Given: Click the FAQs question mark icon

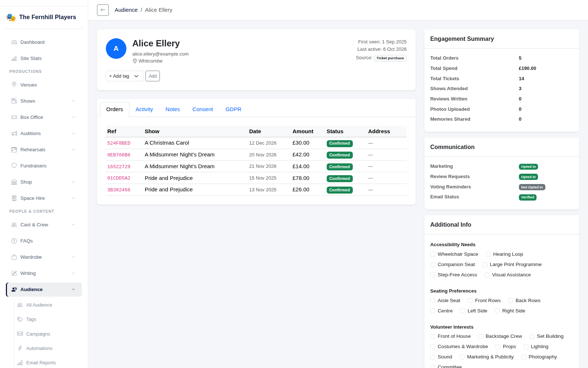Looking at the screenshot, I should (14, 241).
